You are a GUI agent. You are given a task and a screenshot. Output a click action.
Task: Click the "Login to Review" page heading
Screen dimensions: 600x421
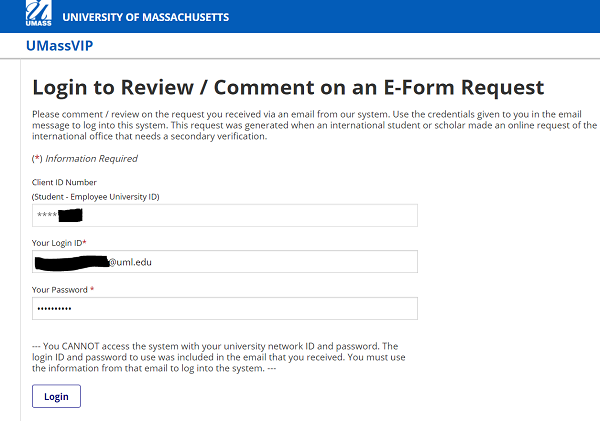coord(288,87)
